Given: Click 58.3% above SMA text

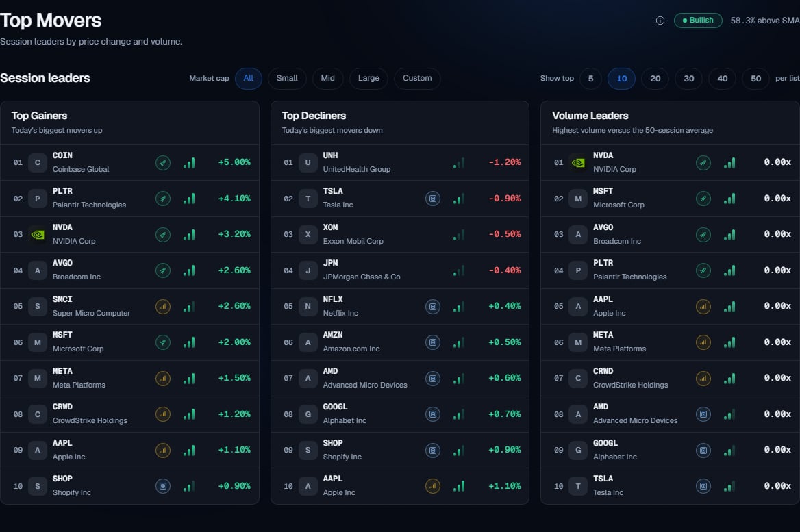Looking at the screenshot, I should click(765, 21).
